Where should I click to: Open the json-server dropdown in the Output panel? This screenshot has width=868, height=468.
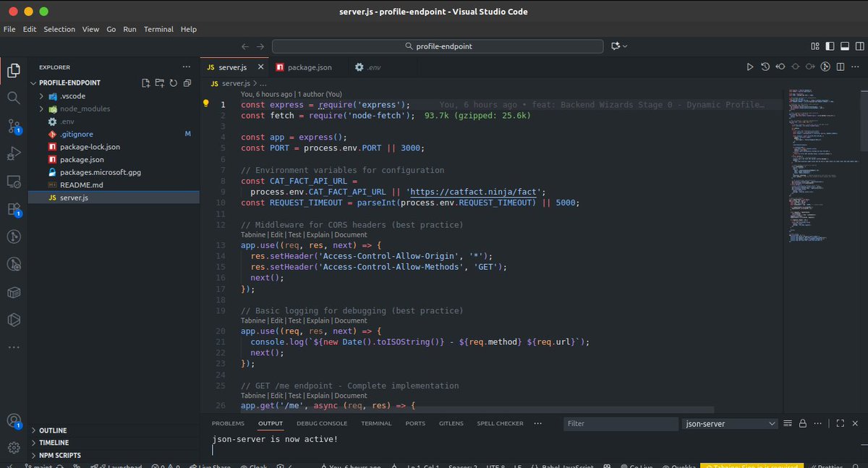click(x=728, y=423)
